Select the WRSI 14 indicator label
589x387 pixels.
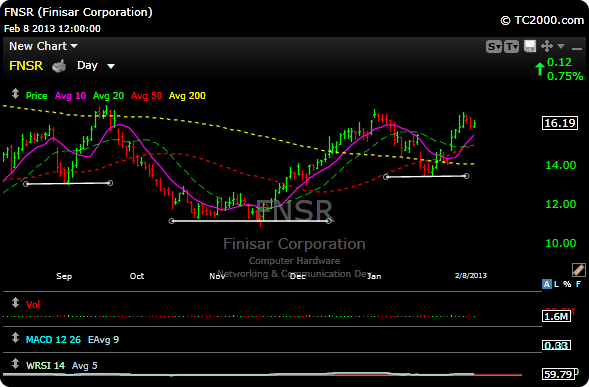click(x=45, y=366)
